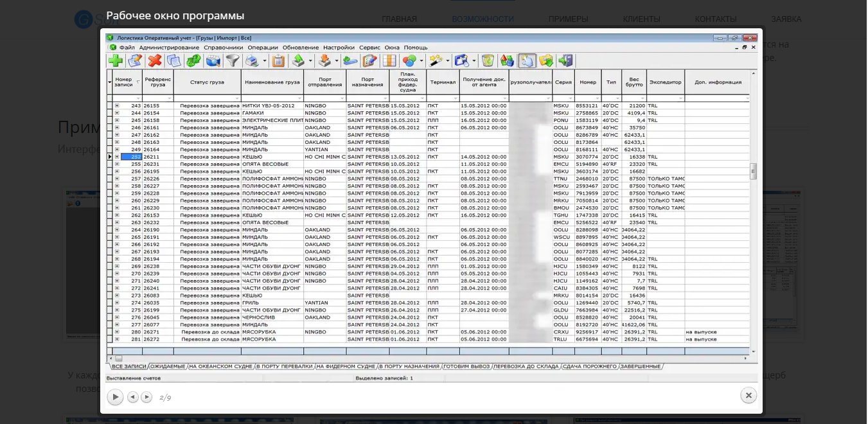868x424 pixels.
Task: Go to the next slide in the lightbox
Action: tap(146, 397)
